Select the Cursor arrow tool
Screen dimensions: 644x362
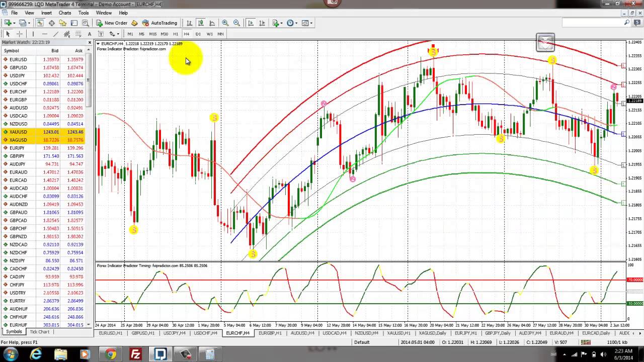coord(8,34)
